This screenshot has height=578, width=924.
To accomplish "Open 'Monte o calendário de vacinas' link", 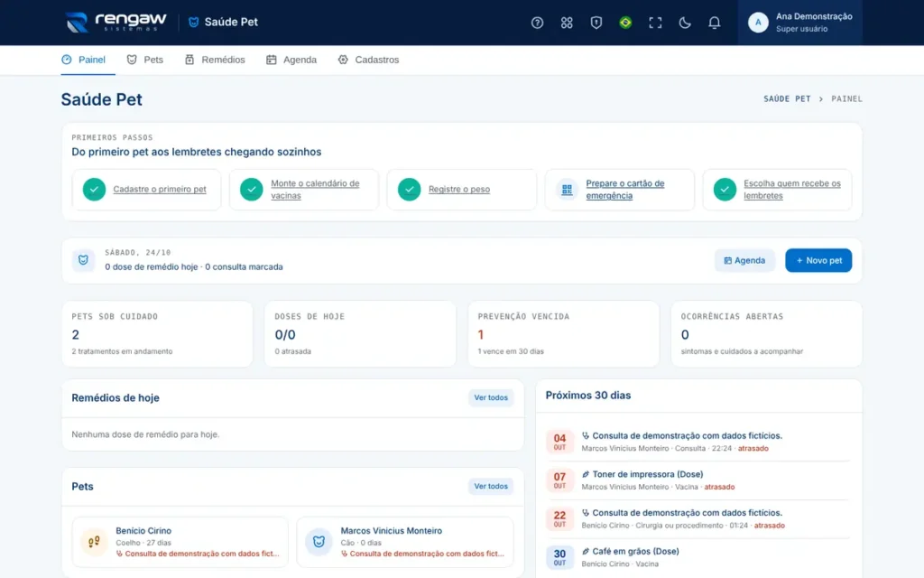I will (315, 190).
